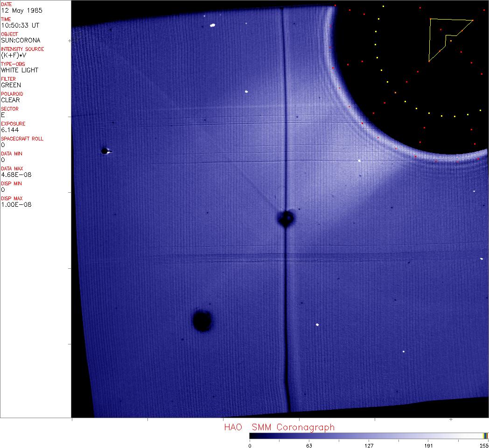Click the color scale bar near value 127

click(x=369, y=436)
